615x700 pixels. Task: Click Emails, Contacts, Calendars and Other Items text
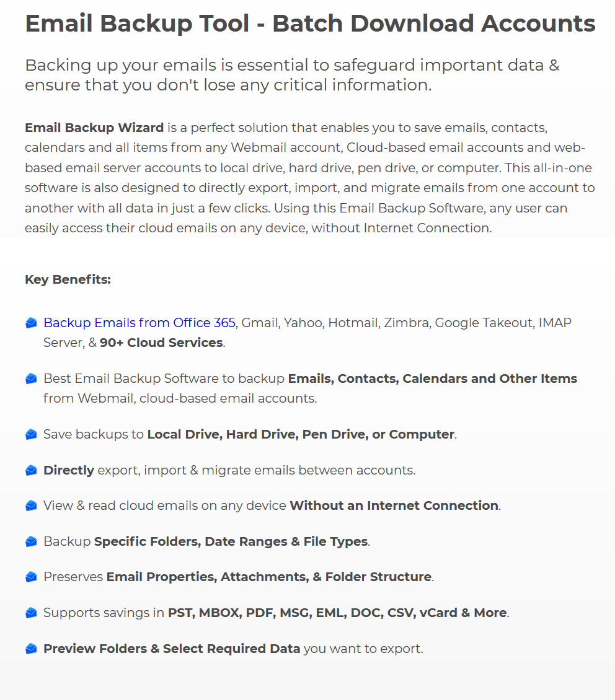(432, 378)
